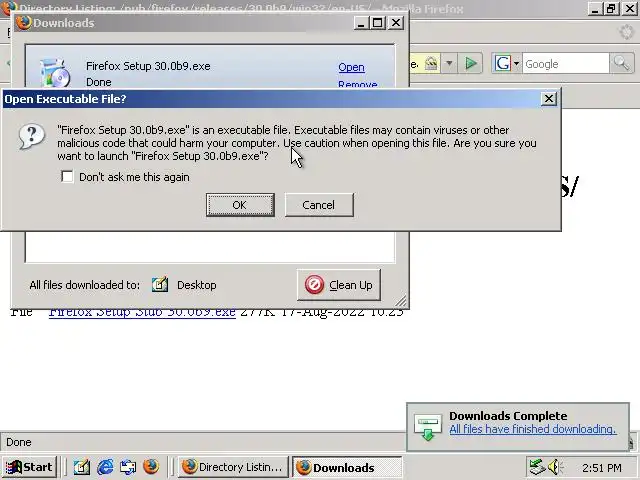Minimize the Downloads window
Screen dimensions: 640x480
[x=361, y=23]
